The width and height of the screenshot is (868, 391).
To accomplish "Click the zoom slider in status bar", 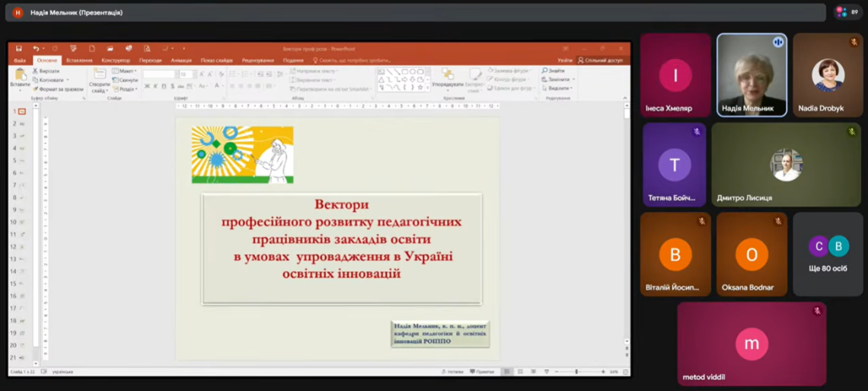I will (x=576, y=372).
